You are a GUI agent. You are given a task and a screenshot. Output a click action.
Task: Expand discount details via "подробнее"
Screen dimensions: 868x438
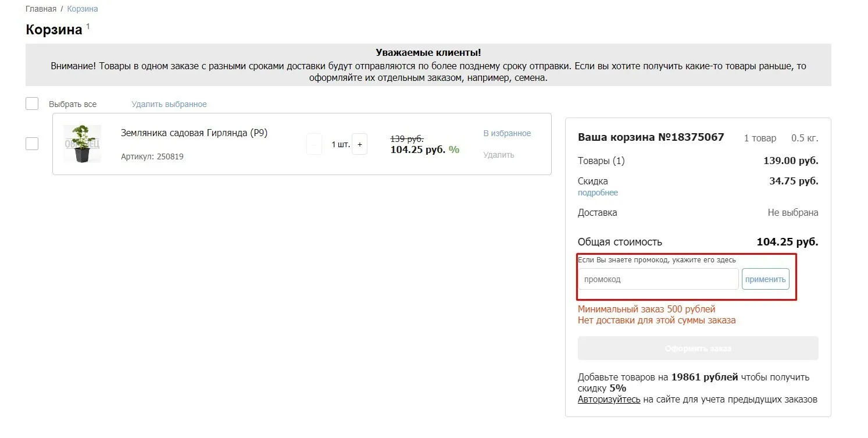(x=598, y=193)
